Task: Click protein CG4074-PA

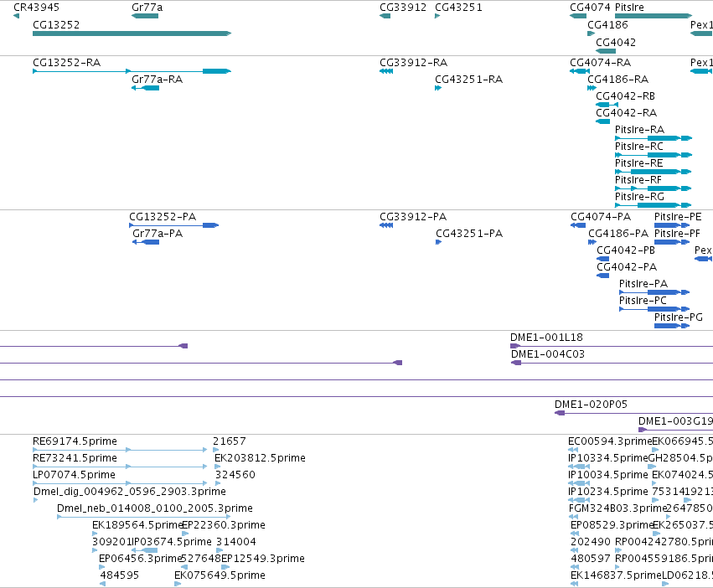Action: pyautogui.click(x=578, y=225)
